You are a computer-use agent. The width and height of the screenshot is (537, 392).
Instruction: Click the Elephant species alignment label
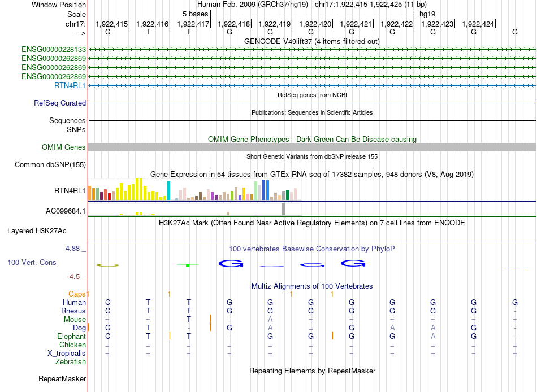71,336
